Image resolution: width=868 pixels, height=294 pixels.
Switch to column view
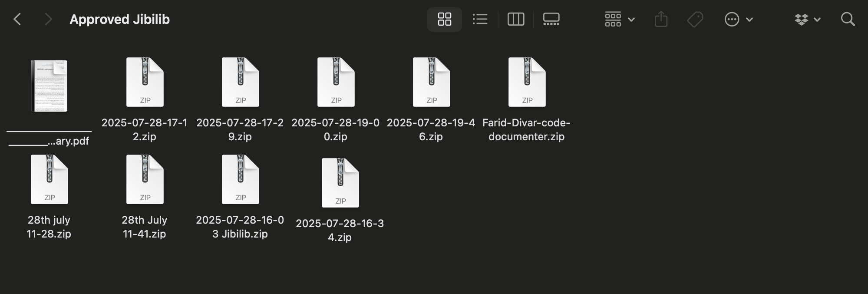pos(516,19)
